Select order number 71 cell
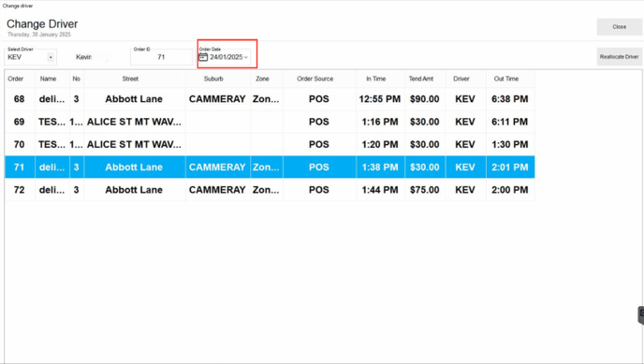 [x=20, y=167]
